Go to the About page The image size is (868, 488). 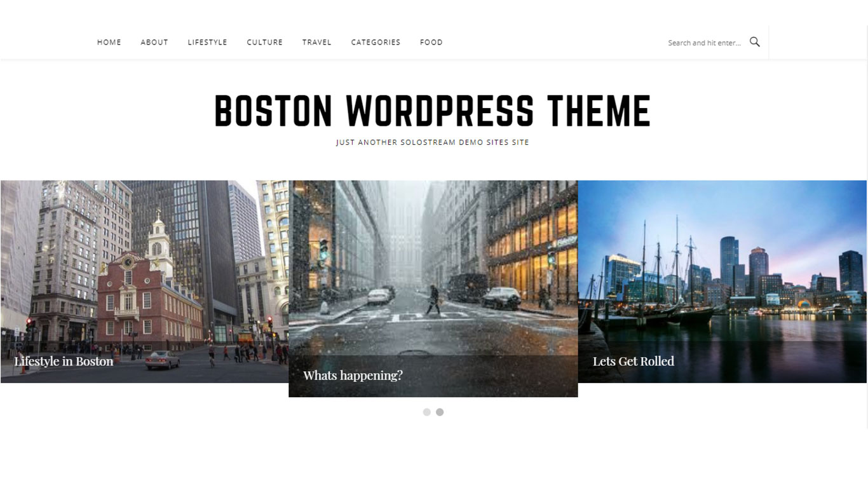[154, 43]
